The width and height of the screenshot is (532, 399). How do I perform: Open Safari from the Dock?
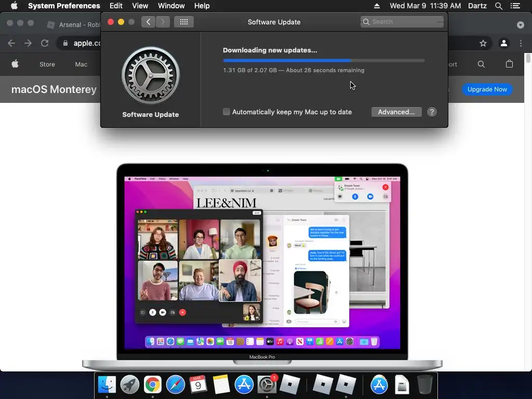coord(176,384)
